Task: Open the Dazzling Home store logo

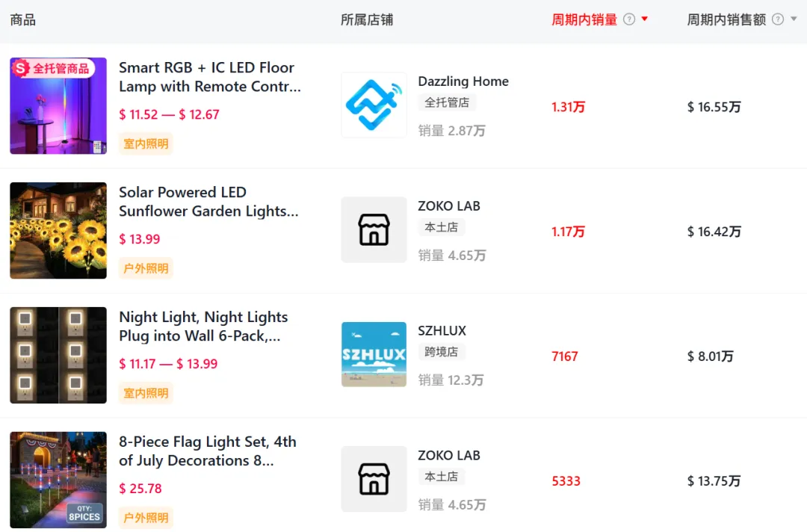Action: 374,105
